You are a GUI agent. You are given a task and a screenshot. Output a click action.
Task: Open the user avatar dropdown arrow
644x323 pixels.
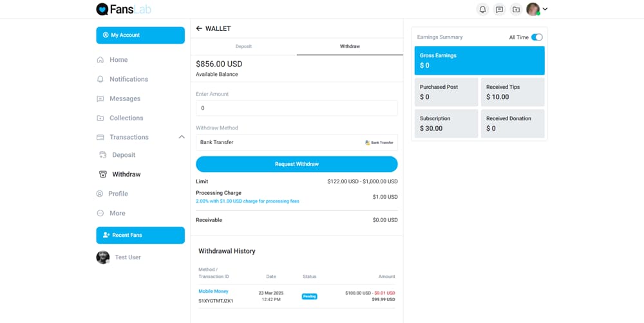pos(545,9)
